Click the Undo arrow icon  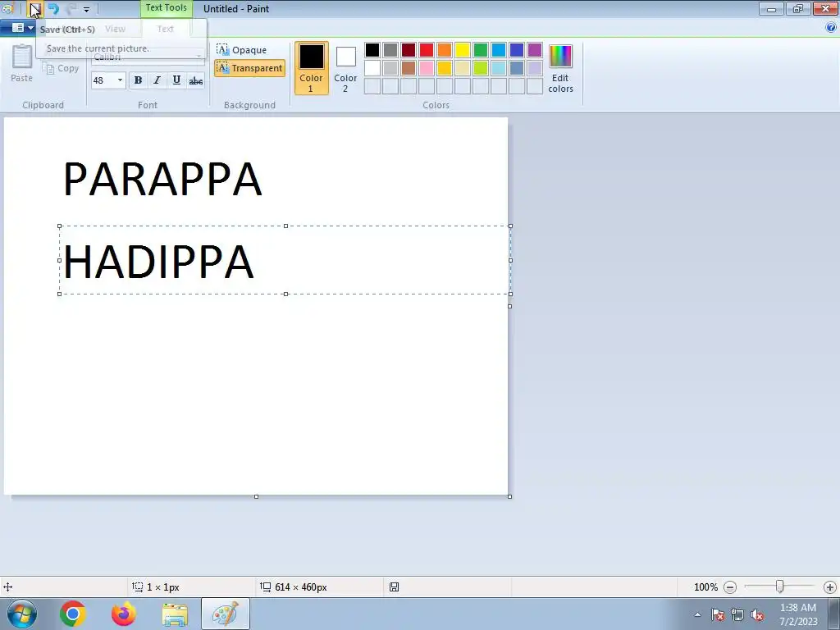click(53, 9)
